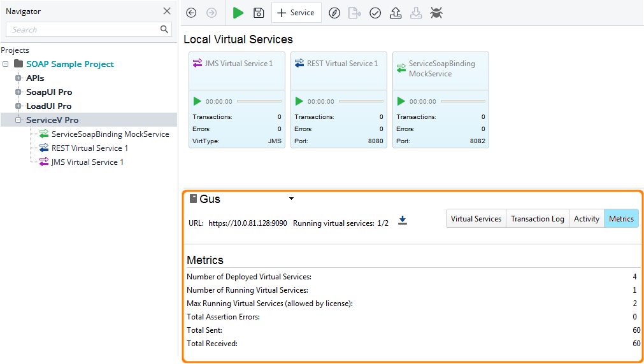644x364 pixels.
Task: Switch to the Virtual Services tab
Action: tap(476, 219)
